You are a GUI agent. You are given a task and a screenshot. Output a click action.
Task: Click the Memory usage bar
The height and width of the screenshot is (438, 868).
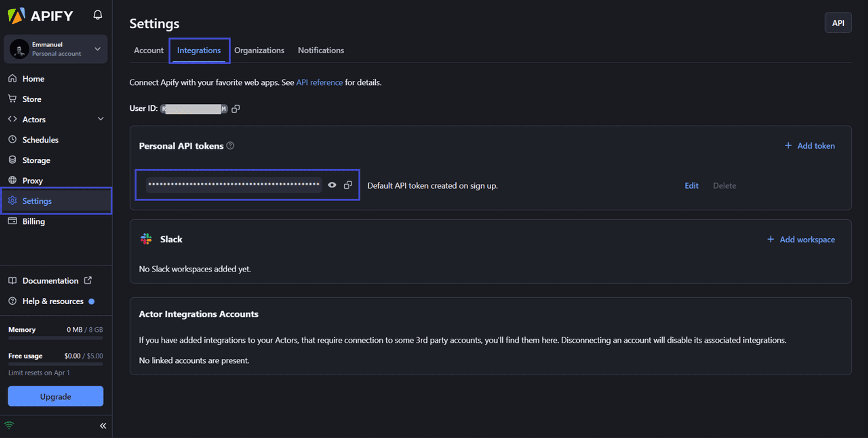[x=56, y=338]
